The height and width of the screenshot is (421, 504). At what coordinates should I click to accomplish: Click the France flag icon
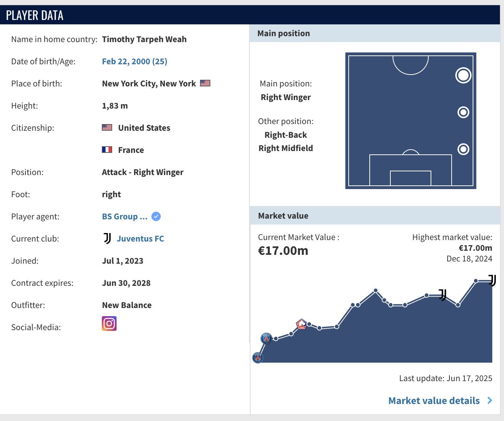click(x=107, y=150)
